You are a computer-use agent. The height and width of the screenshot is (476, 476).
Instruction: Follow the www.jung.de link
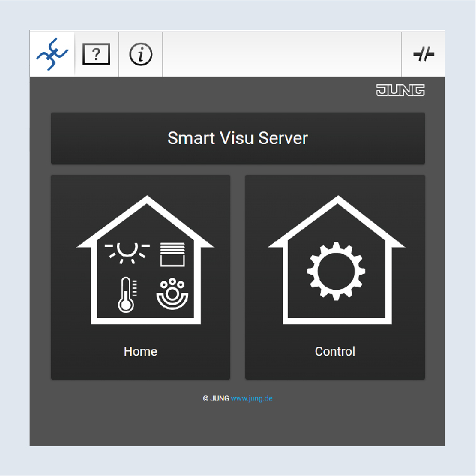click(x=252, y=398)
